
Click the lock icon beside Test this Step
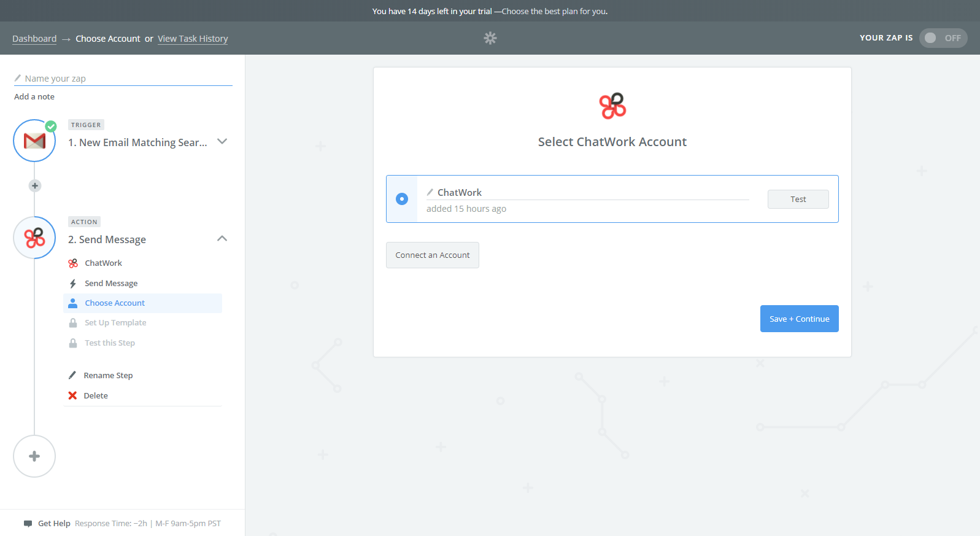click(73, 343)
